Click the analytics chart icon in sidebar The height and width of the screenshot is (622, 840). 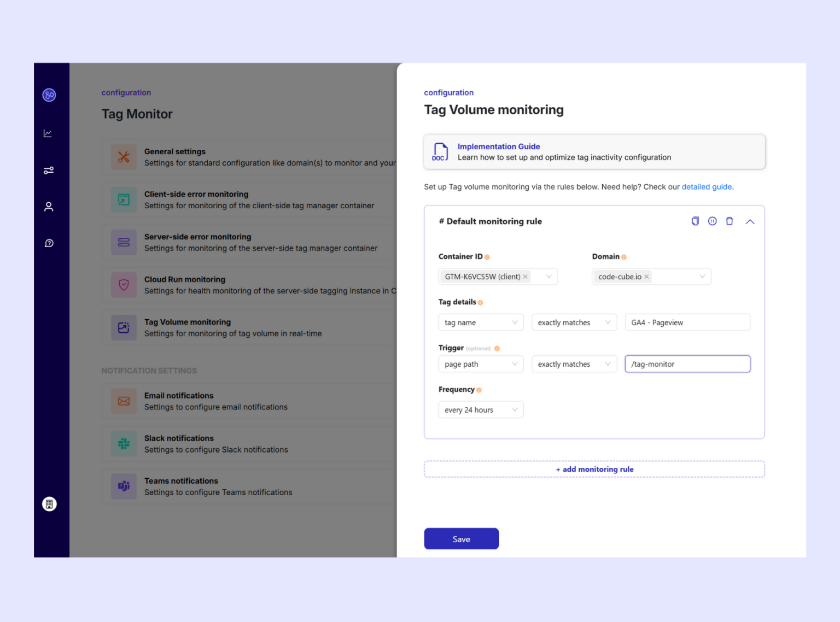pyautogui.click(x=48, y=133)
